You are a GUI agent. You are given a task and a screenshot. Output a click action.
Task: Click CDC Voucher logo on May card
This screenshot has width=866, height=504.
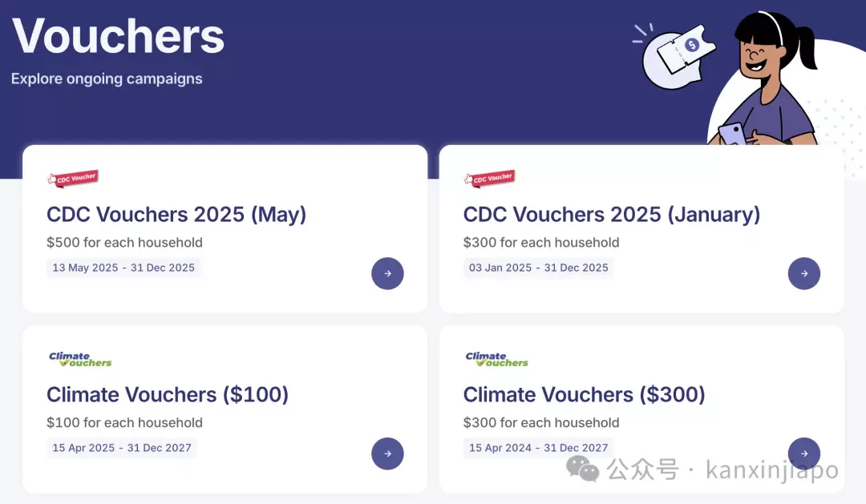click(73, 179)
